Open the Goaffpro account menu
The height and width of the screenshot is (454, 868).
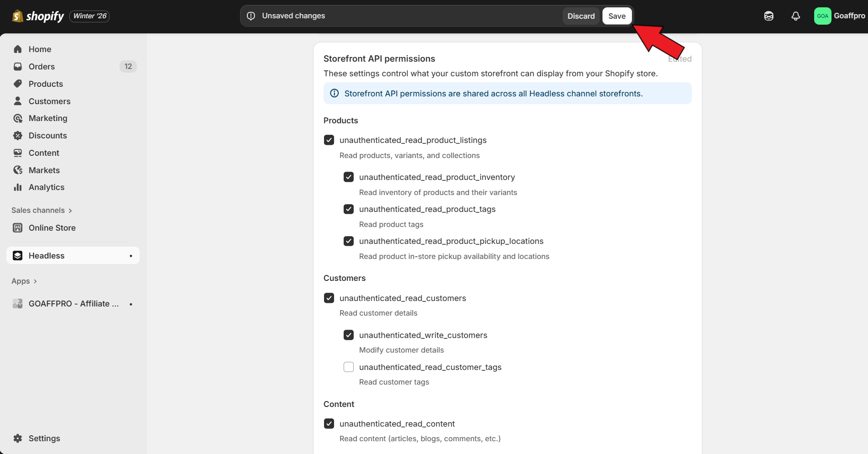[839, 16]
